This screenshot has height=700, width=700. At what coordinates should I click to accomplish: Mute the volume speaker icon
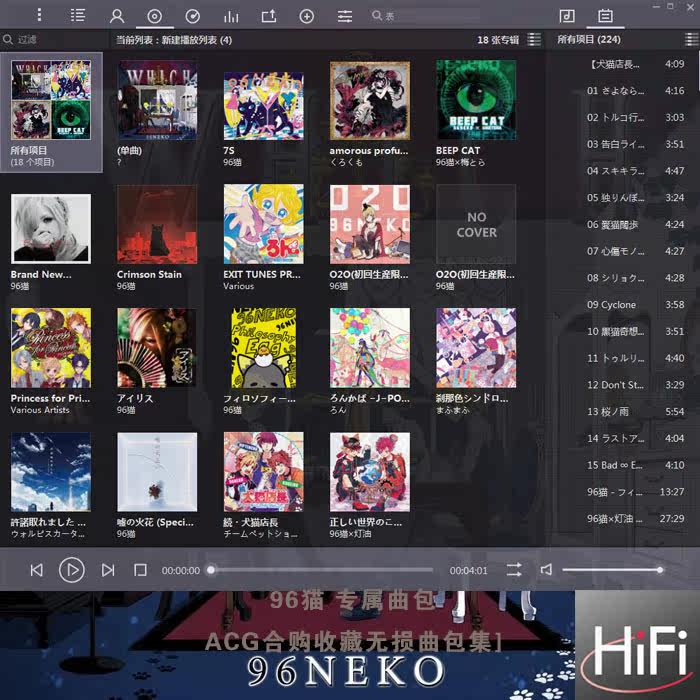tap(546, 570)
